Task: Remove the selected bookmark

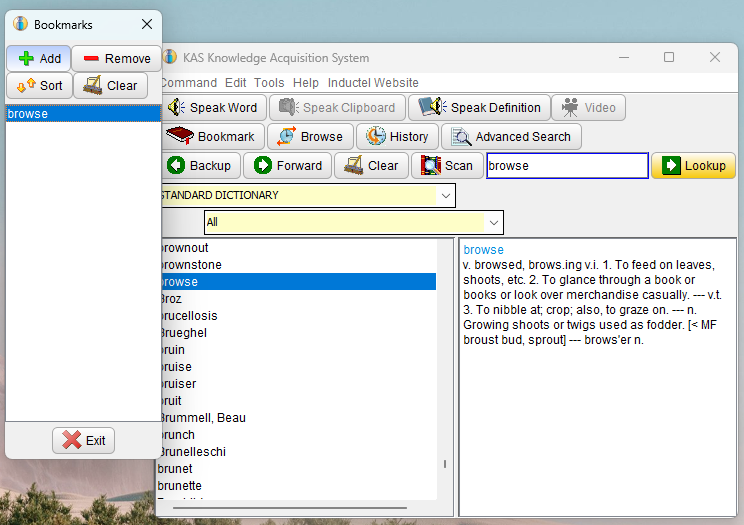Action: tap(117, 58)
